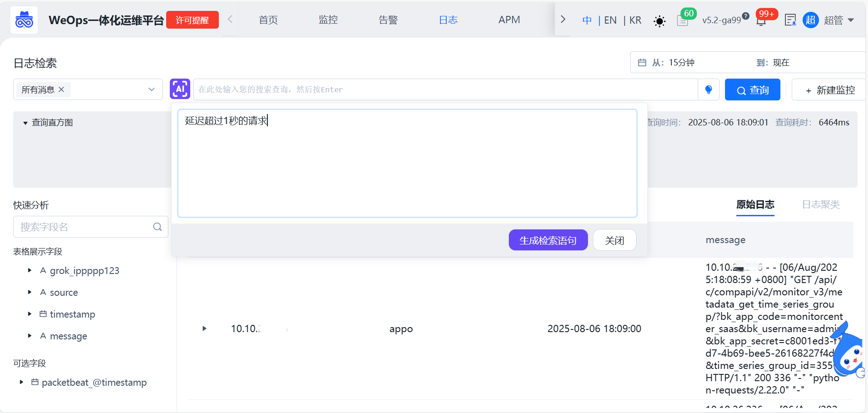Screen dimensions: 868x413
Task: Open the message stream dropdown arrow
Action: tap(152, 90)
